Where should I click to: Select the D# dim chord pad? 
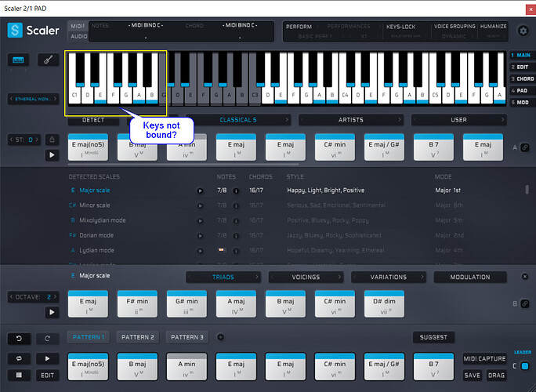[x=384, y=303]
